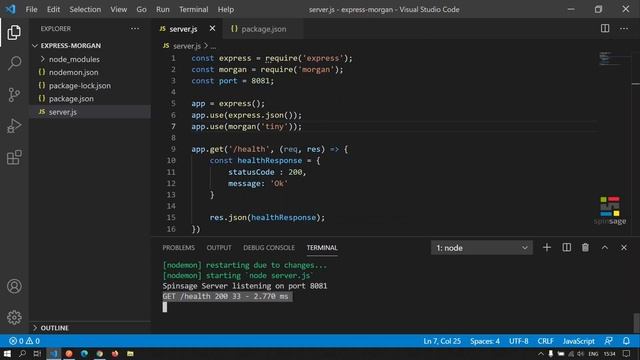
Task: Select the TERMINAL panel tab
Action: [x=322, y=248]
